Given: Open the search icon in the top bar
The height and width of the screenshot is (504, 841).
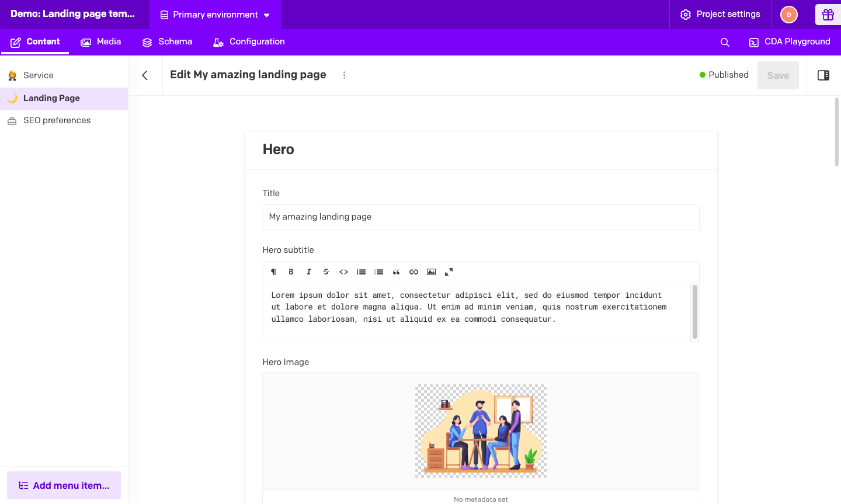Looking at the screenshot, I should (x=724, y=41).
